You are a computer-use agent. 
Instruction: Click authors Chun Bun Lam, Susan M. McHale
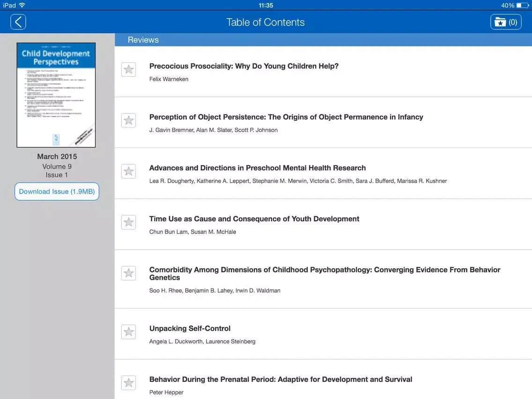tap(192, 232)
